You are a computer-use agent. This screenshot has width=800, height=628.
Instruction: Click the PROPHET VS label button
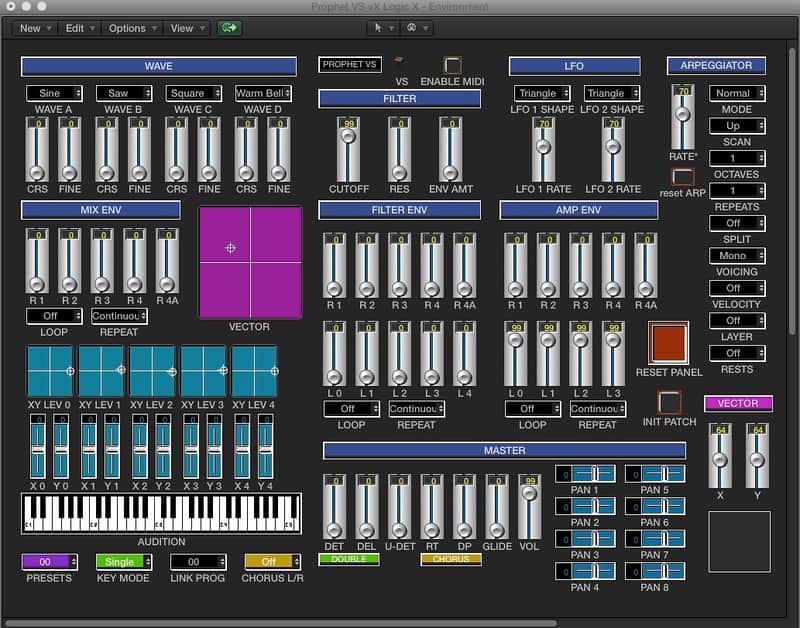click(x=349, y=64)
